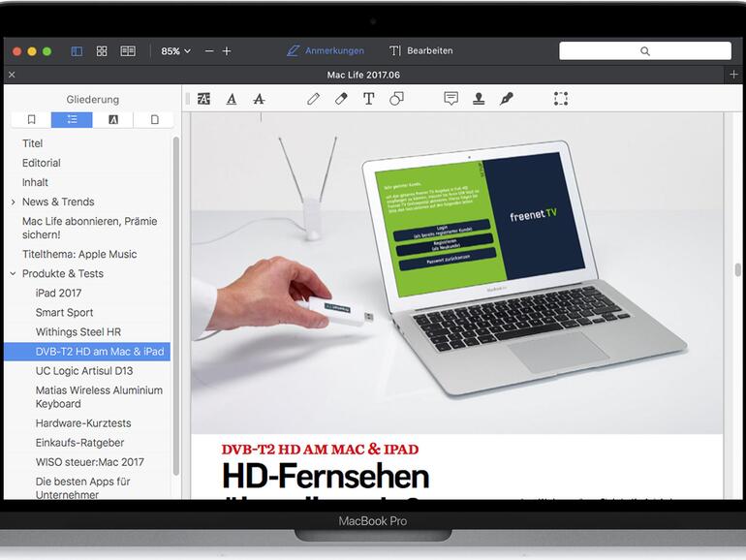The image size is (746, 560).
Task: Click the sidebar outline scrollbar
Action: (x=176, y=306)
